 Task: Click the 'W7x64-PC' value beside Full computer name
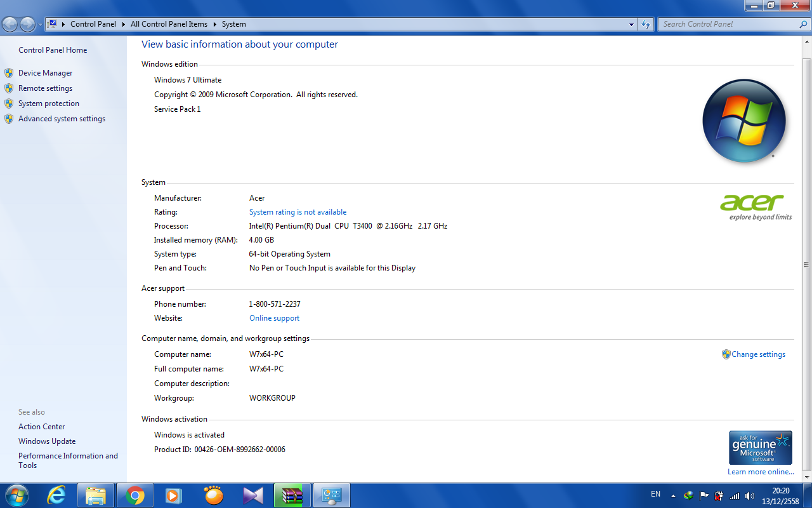[266, 369]
